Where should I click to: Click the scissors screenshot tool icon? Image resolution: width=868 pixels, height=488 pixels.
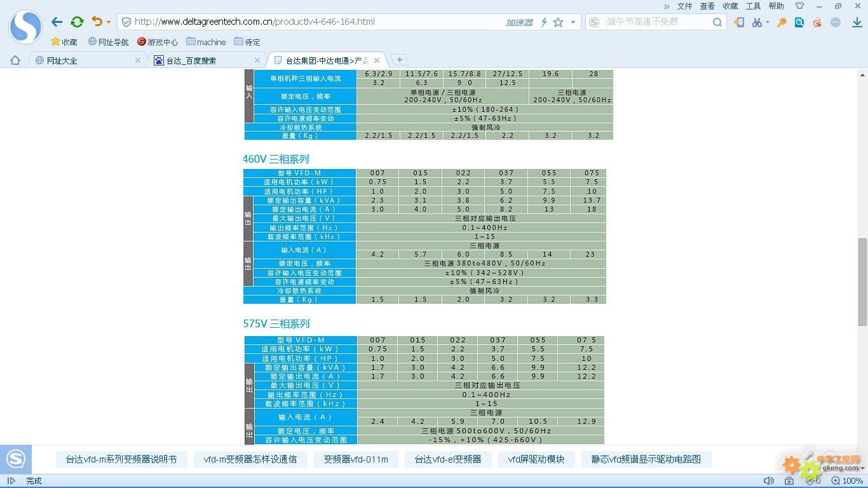(756, 22)
